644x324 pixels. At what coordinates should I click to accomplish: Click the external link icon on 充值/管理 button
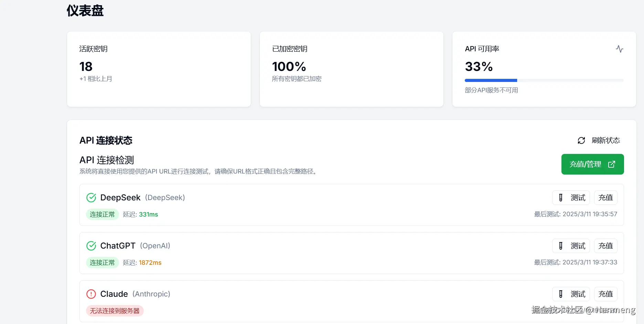point(612,164)
